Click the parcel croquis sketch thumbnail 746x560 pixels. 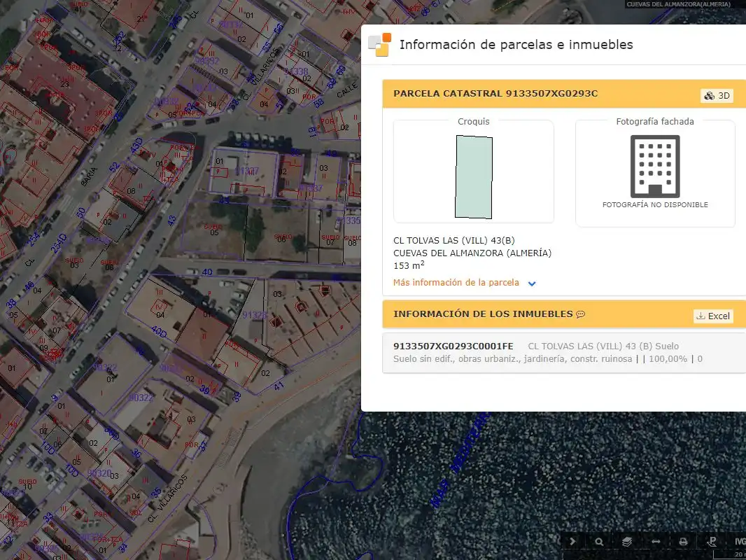[x=474, y=177]
